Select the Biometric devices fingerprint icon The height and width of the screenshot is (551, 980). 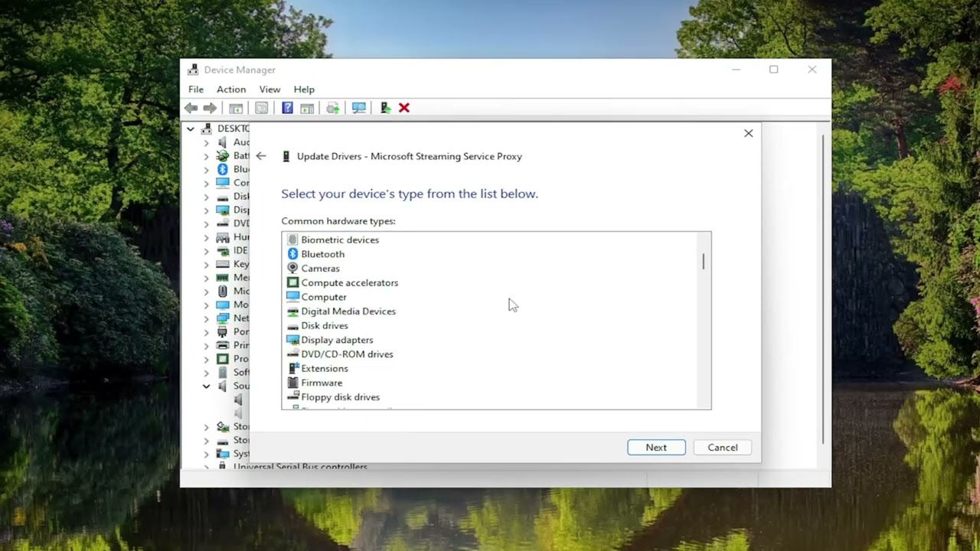click(x=292, y=240)
